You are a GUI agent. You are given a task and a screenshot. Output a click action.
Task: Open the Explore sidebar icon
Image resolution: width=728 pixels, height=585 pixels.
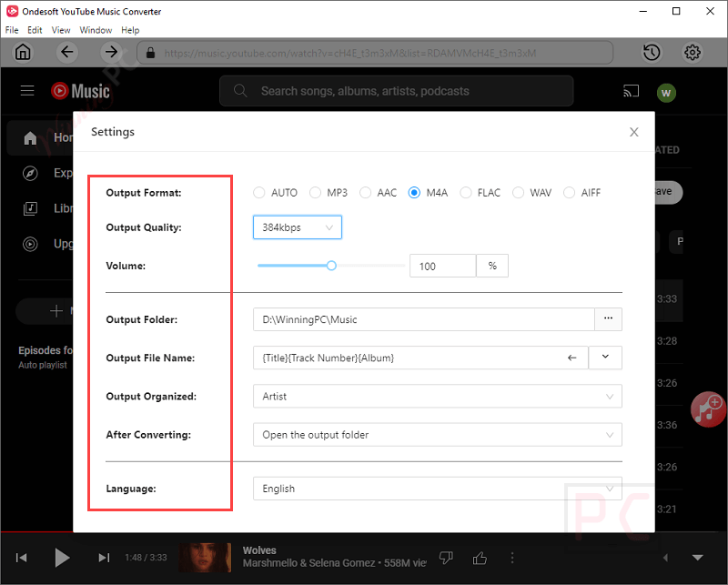tap(30, 173)
